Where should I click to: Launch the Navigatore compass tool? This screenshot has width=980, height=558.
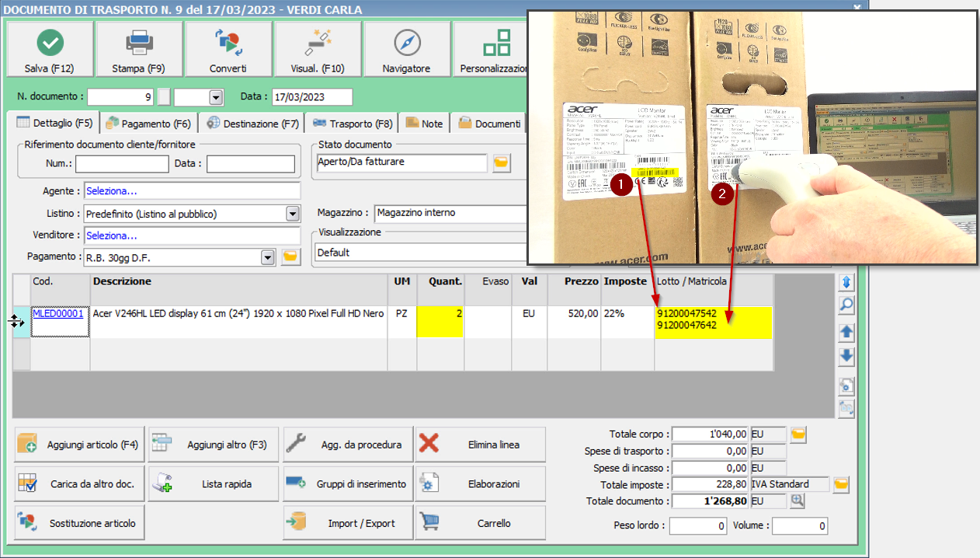[406, 49]
